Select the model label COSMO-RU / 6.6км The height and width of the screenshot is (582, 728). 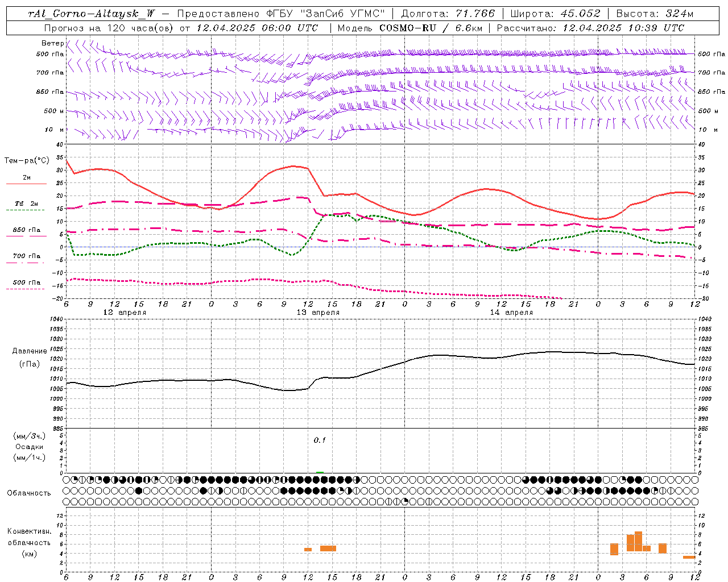pyautogui.click(x=431, y=28)
